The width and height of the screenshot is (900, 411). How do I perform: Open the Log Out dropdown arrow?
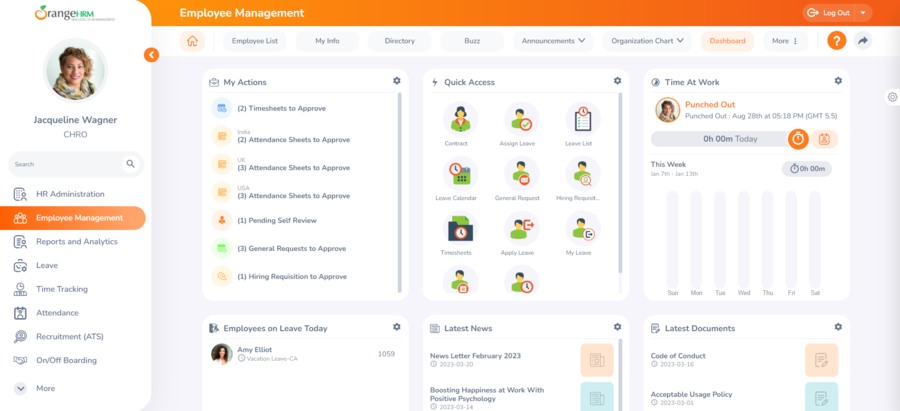point(863,13)
